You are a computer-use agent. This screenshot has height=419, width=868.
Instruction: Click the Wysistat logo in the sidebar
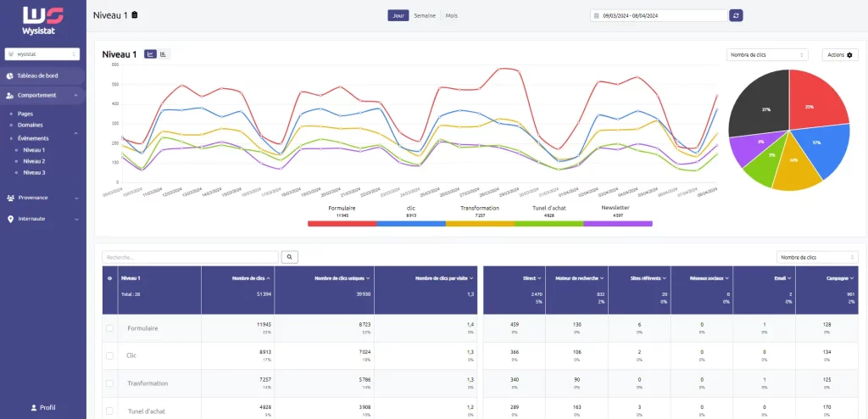pos(42,19)
